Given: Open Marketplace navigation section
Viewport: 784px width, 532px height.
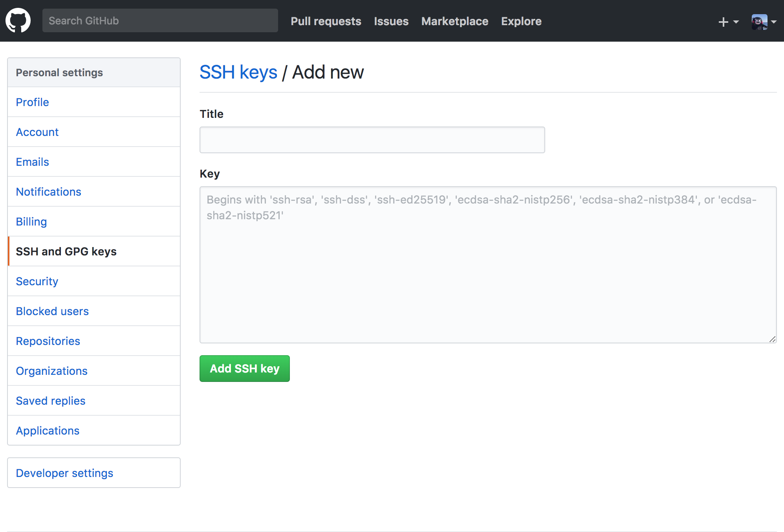Looking at the screenshot, I should [x=454, y=21].
